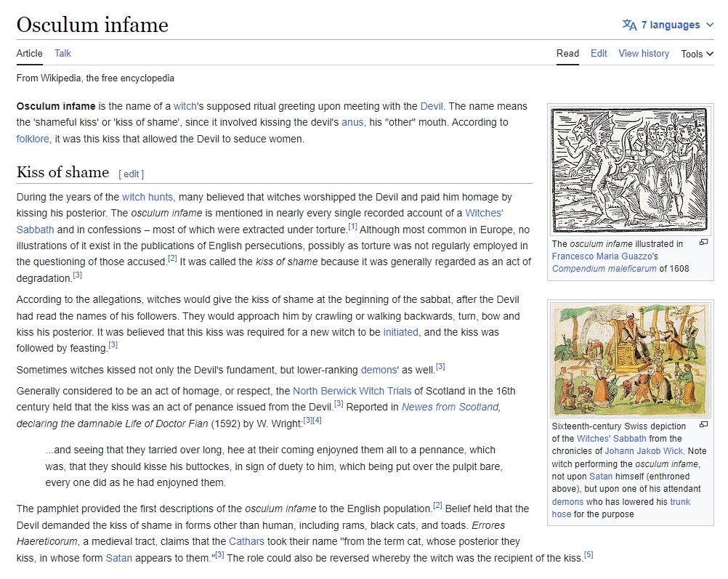Open the 'initiated' link
Viewport: 728px width, 579px height.
400,332
